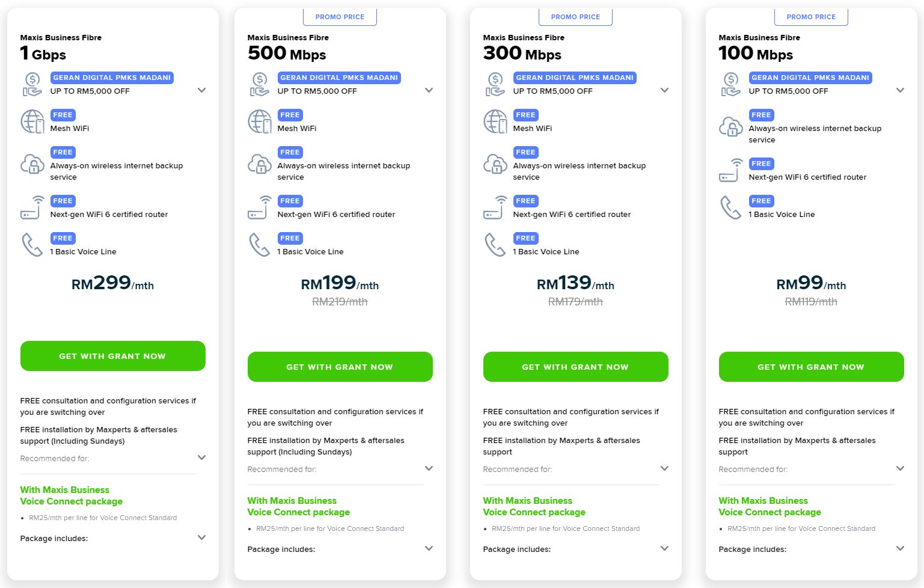924x588 pixels.
Task: Click the phone handset icon on 300 Mbps plan
Action: click(x=495, y=245)
